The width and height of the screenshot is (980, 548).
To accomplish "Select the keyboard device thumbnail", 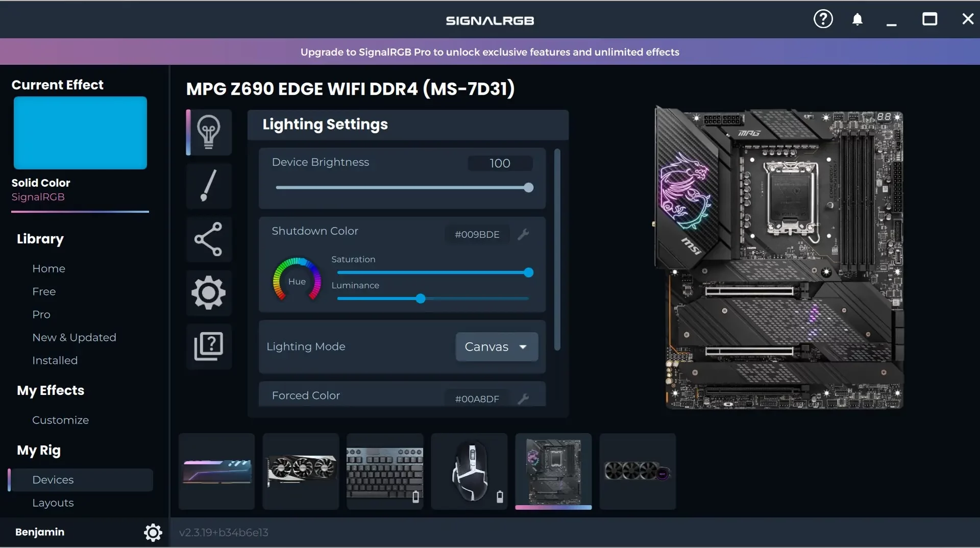I will 385,471.
